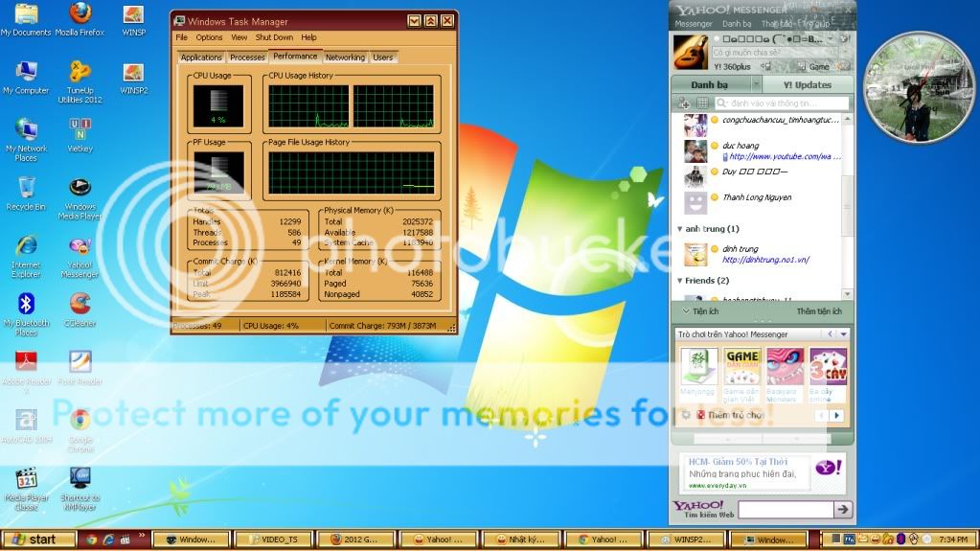Image resolution: width=980 pixels, height=551 pixels.
Task: Open the games panel dropdown arrow
Action: [843, 334]
